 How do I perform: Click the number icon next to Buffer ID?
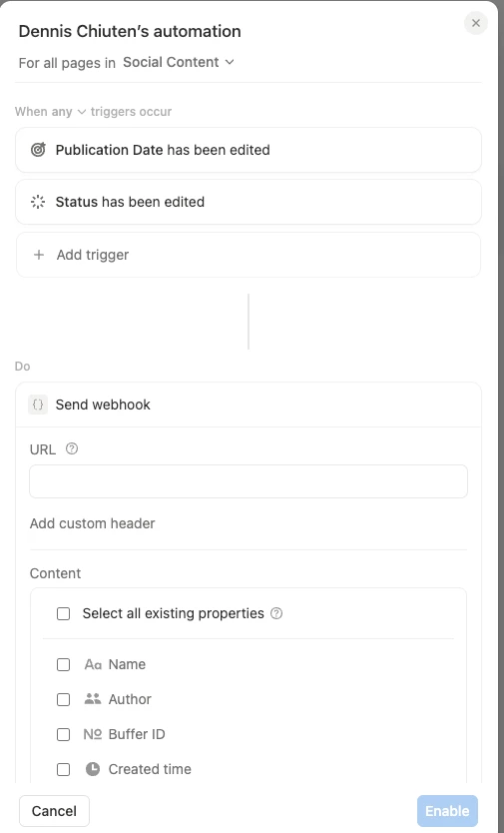pyautogui.click(x=93, y=734)
